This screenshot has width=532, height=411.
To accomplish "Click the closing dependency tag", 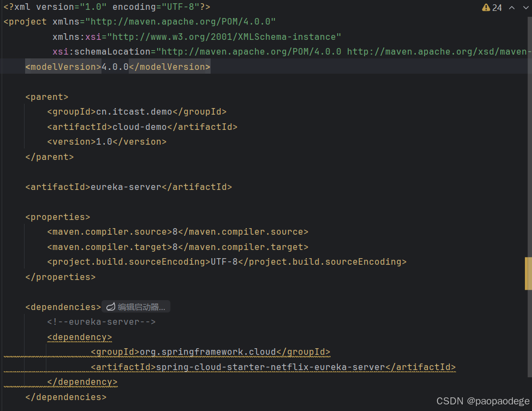I will click(82, 382).
